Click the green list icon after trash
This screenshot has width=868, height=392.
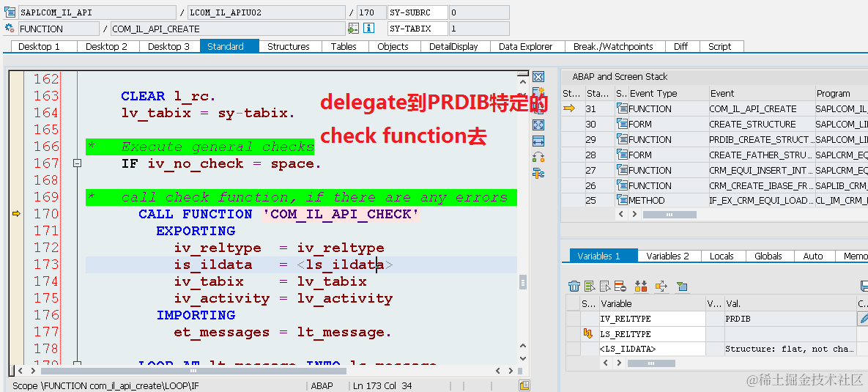590,286
